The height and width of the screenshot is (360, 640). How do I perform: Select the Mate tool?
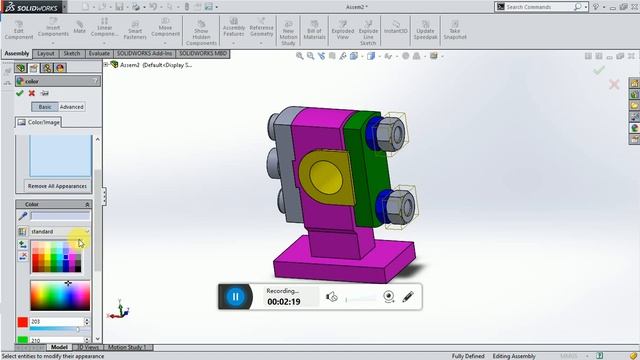[80, 27]
